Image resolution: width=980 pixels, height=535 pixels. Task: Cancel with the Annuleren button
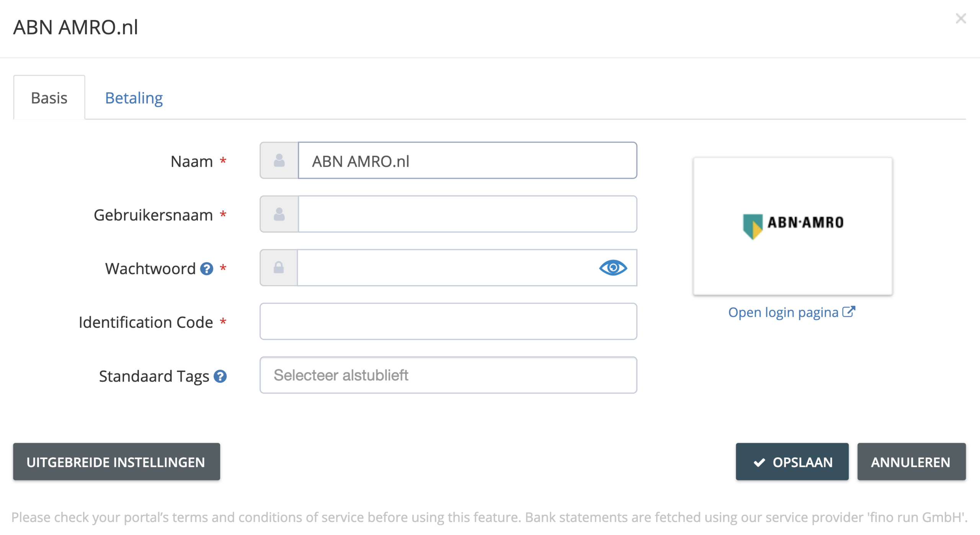tap(911, 461)
